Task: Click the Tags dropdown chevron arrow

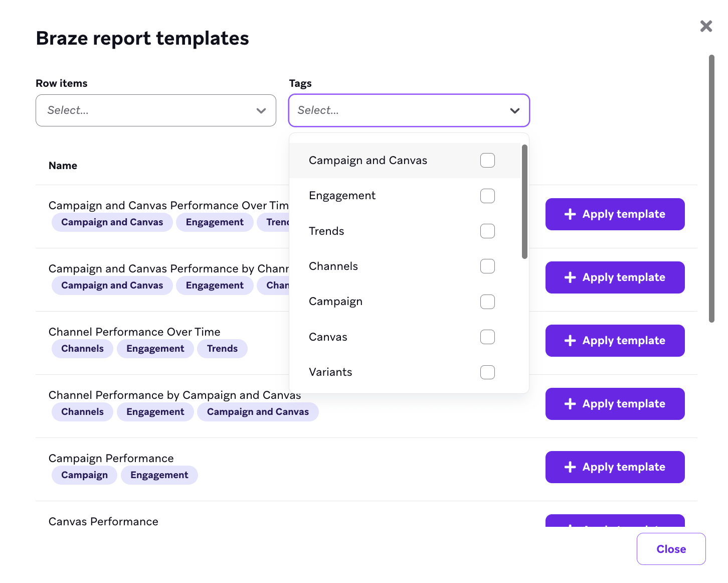Action: tap(514, 110)
